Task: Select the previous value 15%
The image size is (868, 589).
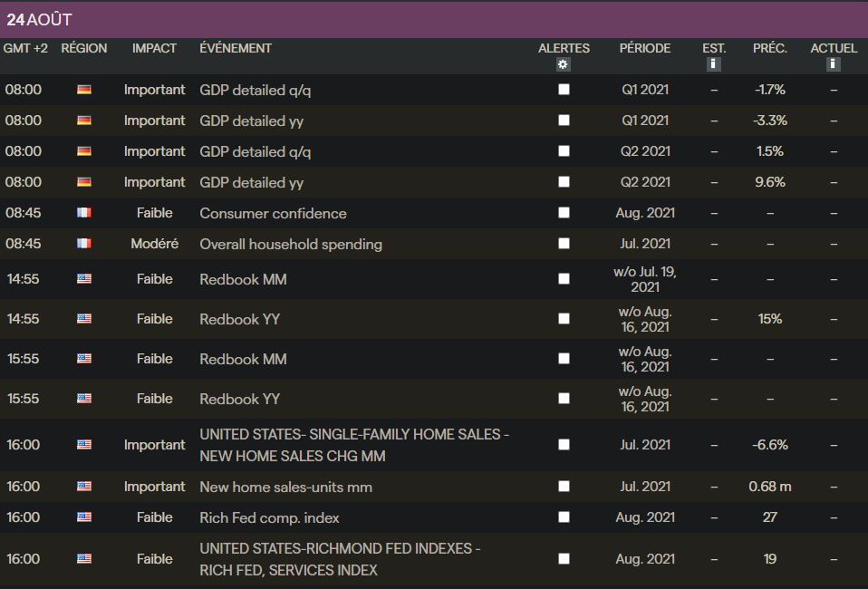Action: click(x=769, y=319)
